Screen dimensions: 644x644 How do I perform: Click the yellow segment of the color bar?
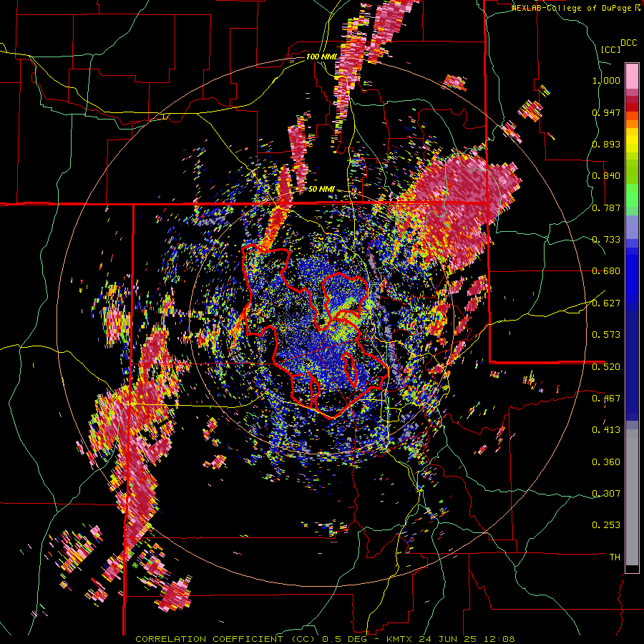tap(632, 141)
